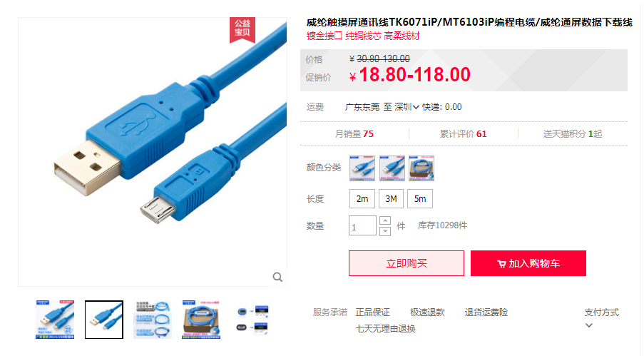Click the magnifier zoom icon on product image

pos(277,277)
